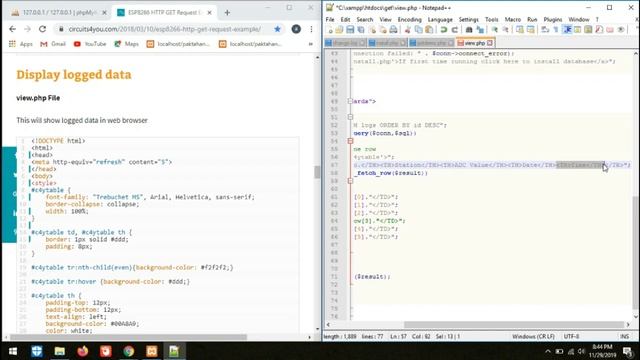The image size is (640, 360).
Task: Open the Search menu in Notepad++
Action: coord(364,19)
